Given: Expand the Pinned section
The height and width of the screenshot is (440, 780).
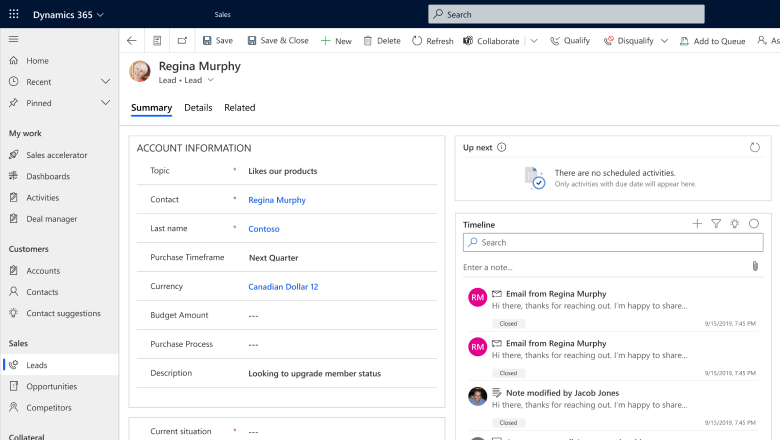Looking at the screenshot, I should [105, 103].
